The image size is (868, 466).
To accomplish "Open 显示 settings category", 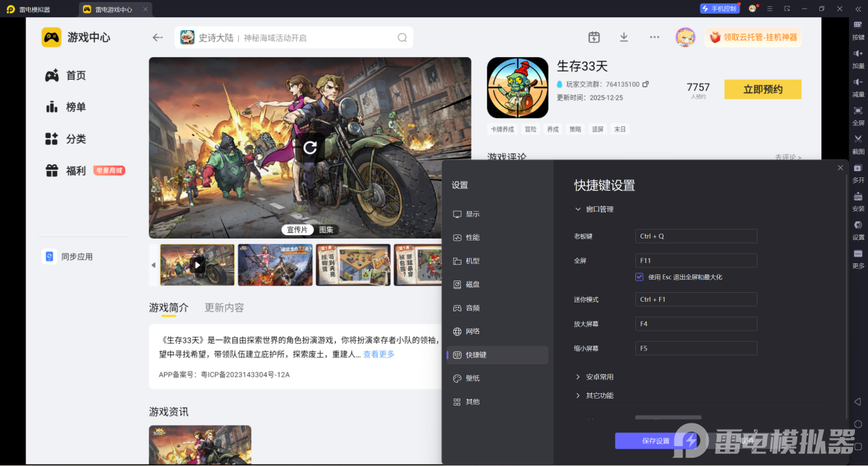I will pos(497,214).
